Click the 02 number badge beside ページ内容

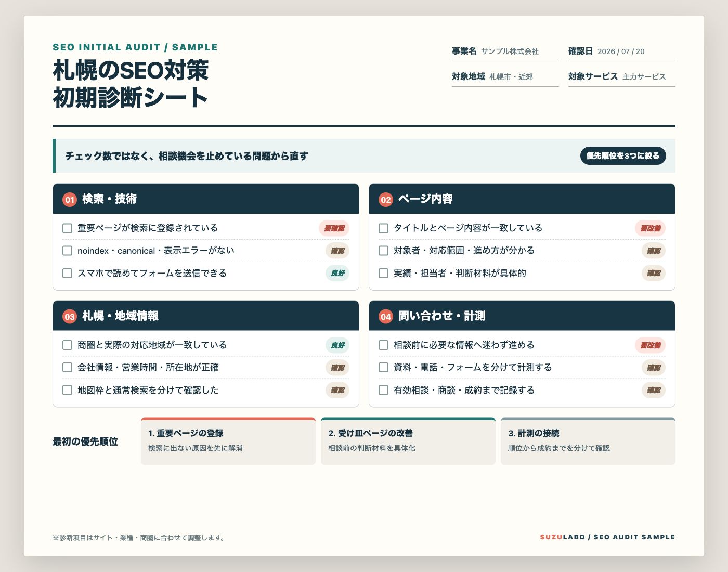point(386,200)
